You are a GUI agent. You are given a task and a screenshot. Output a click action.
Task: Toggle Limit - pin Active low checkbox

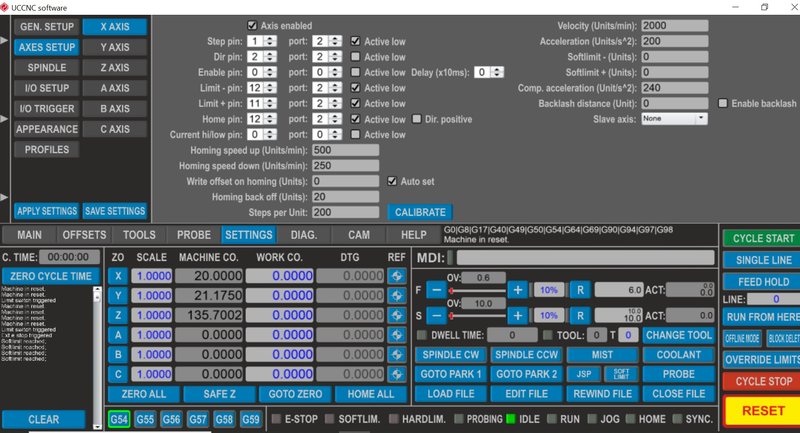356,88
